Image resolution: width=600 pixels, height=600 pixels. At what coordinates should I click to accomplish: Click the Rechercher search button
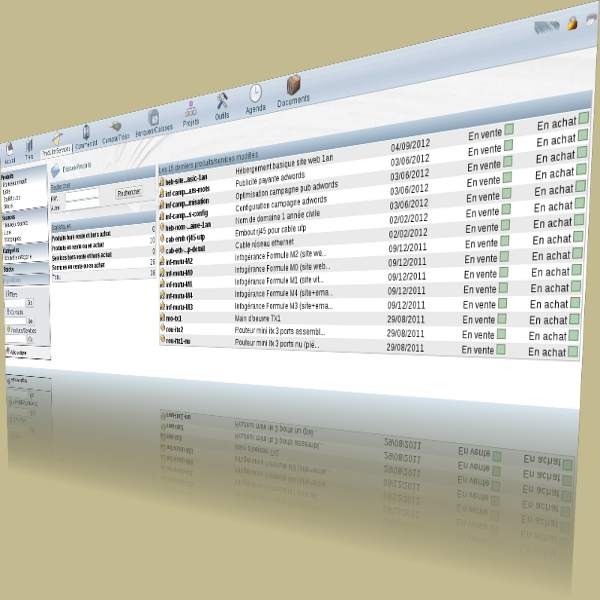[x=129, y=192]
